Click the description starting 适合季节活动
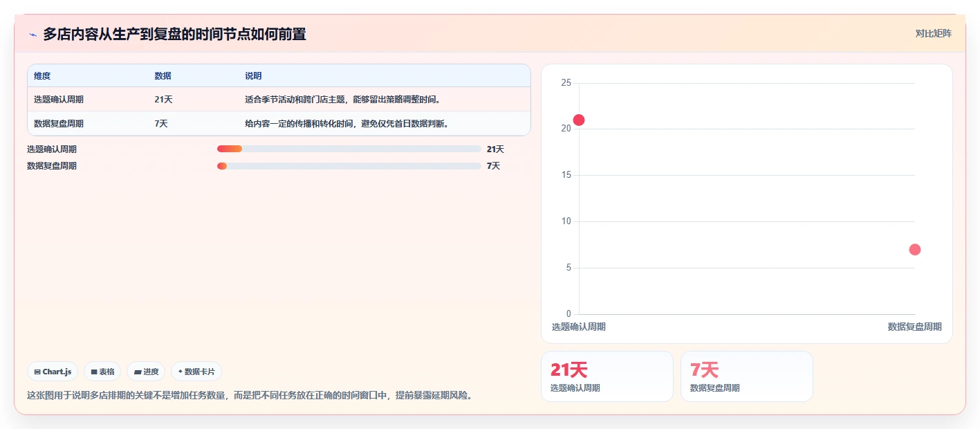The height and width of the screenshot is (429, 980). pos(343,100)
